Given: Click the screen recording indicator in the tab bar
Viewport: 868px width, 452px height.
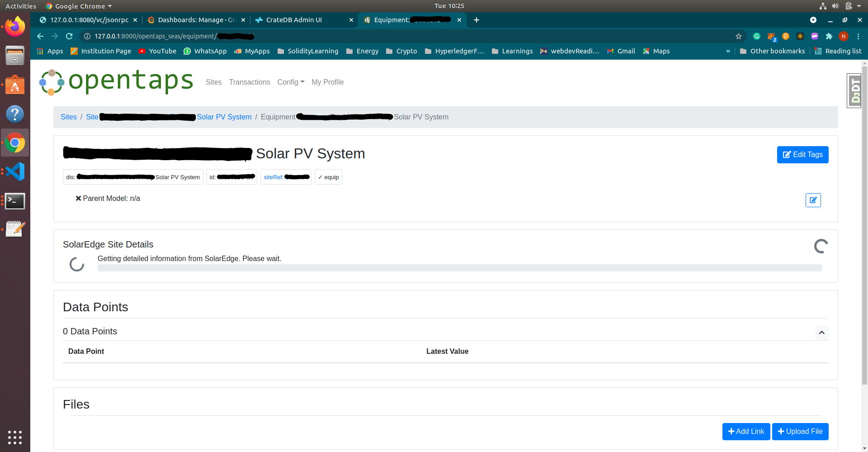Looking at the screenshot, I should 813,20.
